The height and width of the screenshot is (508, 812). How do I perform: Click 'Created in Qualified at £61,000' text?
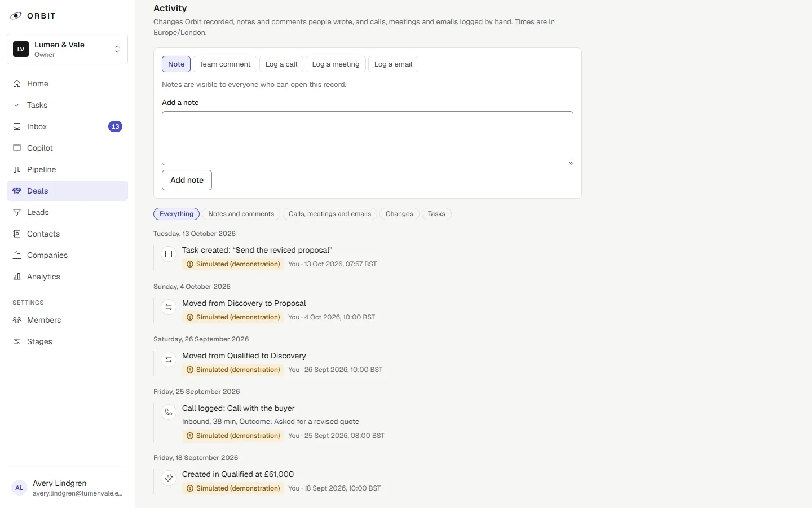point(238,474)
